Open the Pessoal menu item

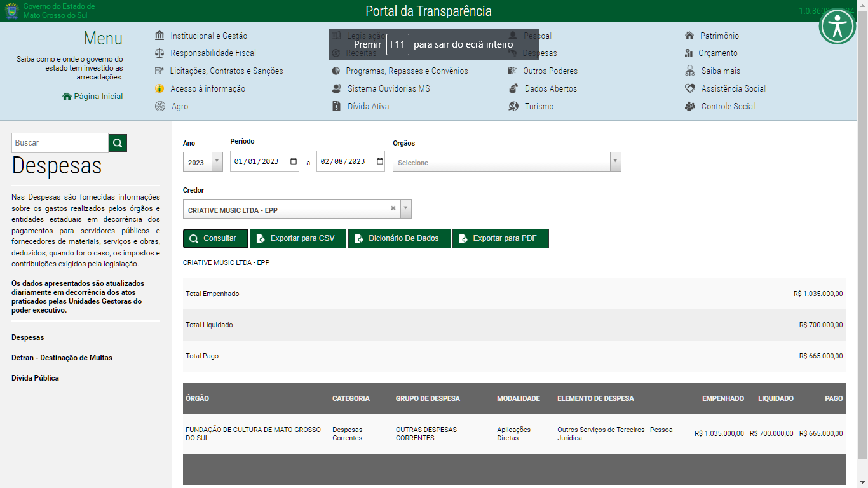pyautogui.click(x=538, y=36)
